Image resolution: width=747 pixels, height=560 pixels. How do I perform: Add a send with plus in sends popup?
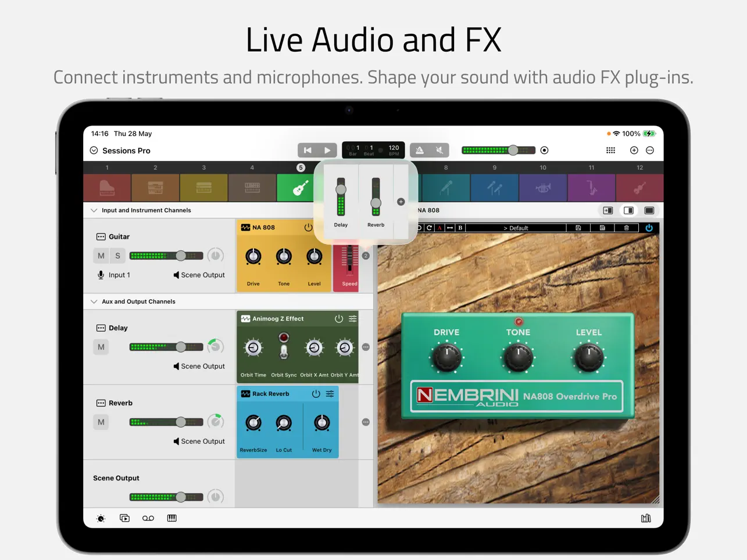[x=401, y=202]
